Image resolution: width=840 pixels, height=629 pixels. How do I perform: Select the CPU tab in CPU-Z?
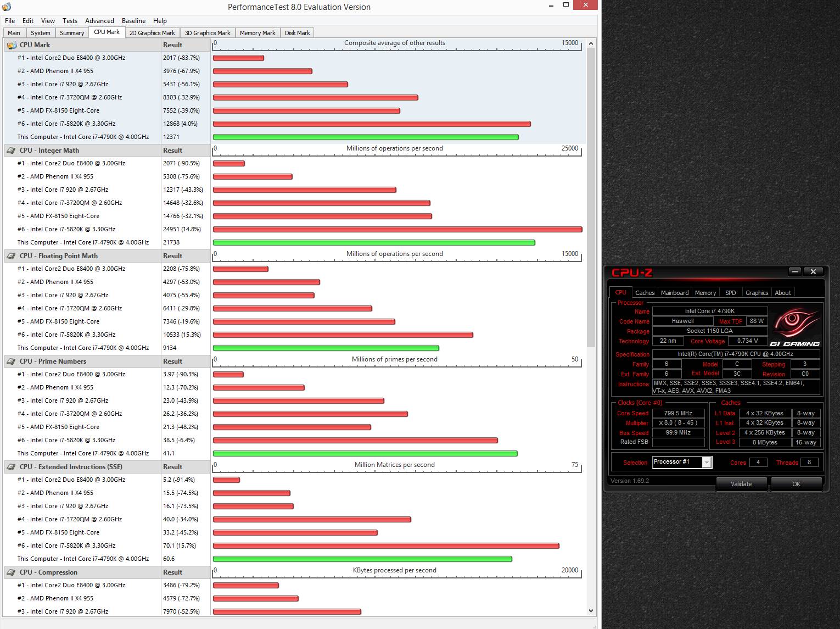coord(620,292)
